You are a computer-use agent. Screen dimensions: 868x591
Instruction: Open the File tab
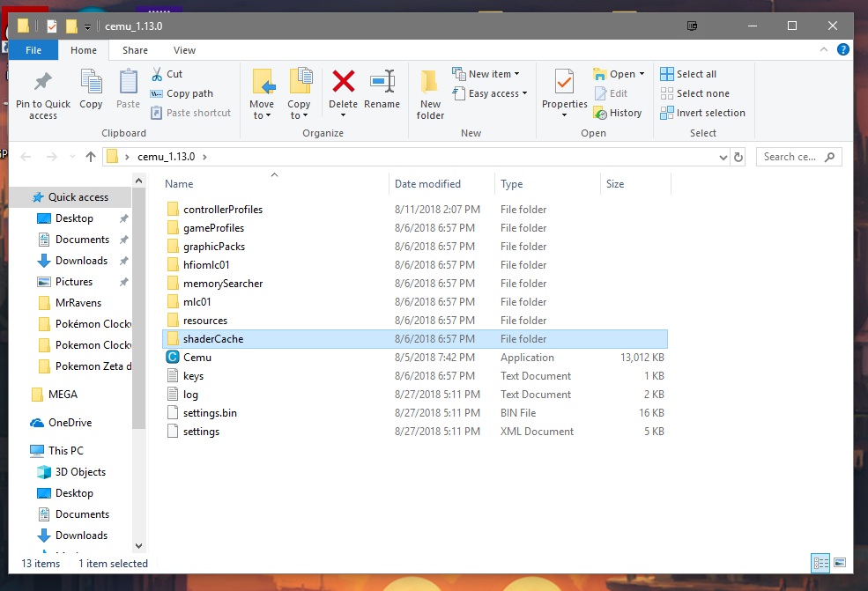tap(33, 50)
